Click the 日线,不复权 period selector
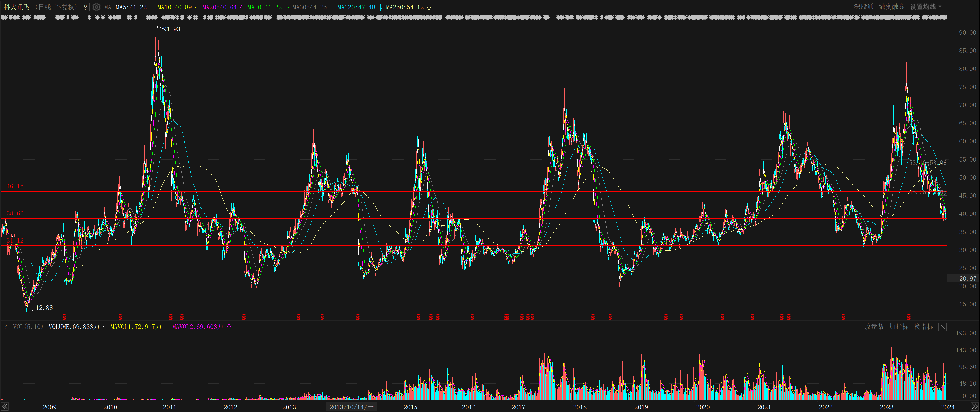This screenshot has height=412, width=980. click(56, 7)
